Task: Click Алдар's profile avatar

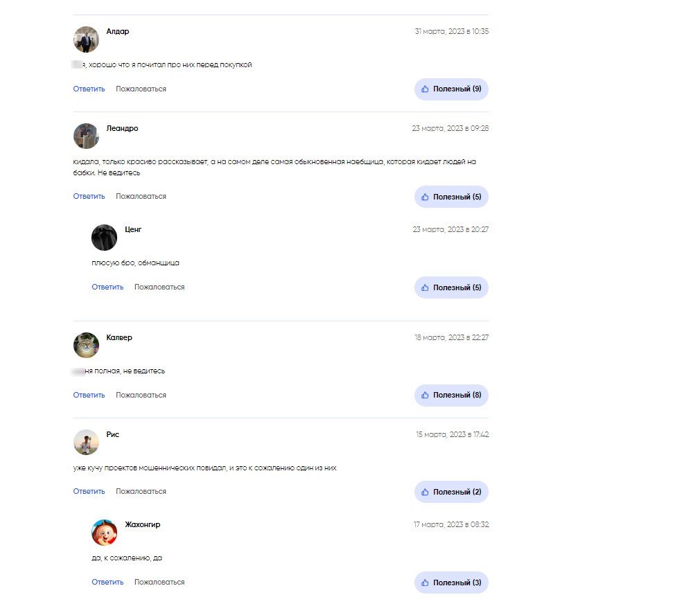Action: [86, 39]
